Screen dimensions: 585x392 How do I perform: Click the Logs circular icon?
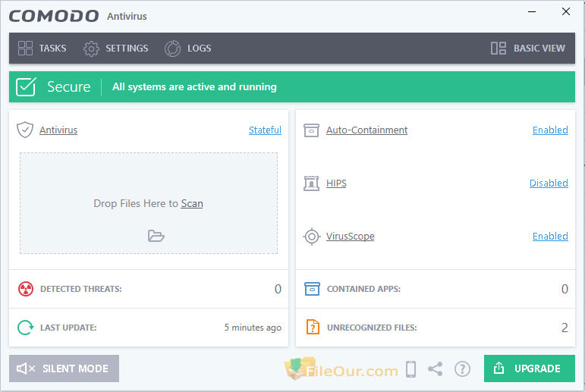(172, 49)
